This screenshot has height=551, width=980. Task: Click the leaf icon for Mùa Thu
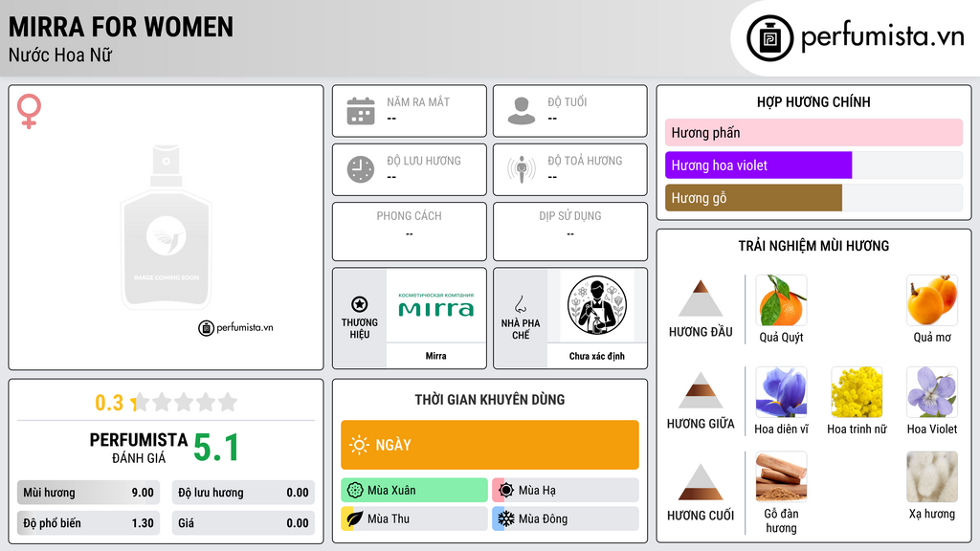point(355,518)
